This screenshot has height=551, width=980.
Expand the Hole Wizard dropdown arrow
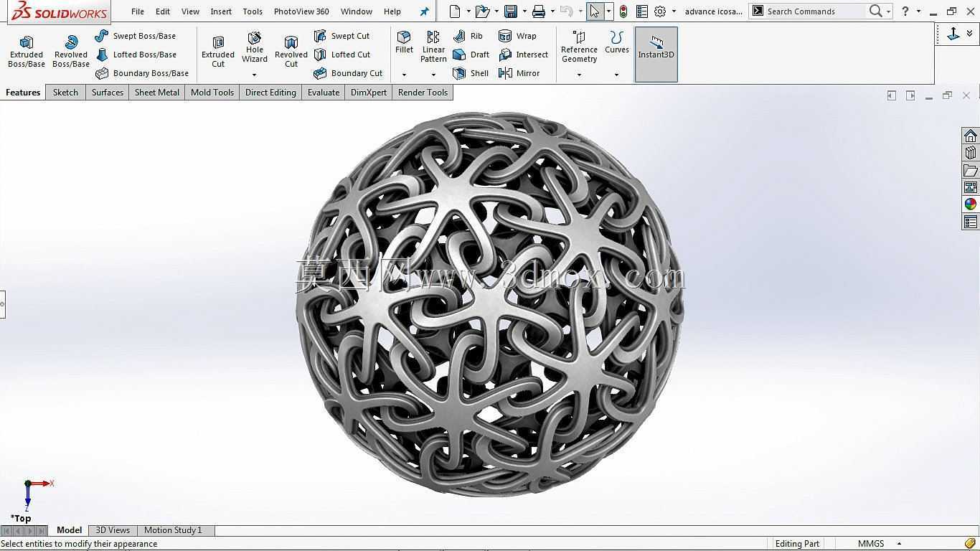coord(255,75)
